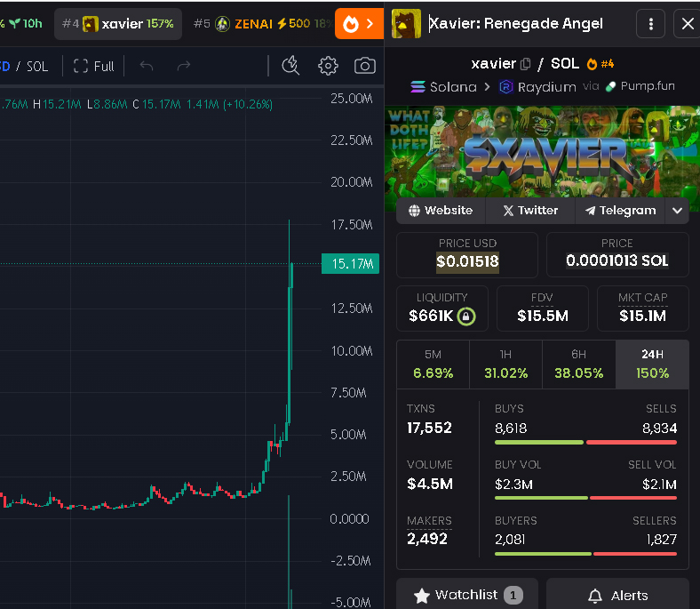
Task: Open the trending fire arrow button
Action: [x=359, y=24]
